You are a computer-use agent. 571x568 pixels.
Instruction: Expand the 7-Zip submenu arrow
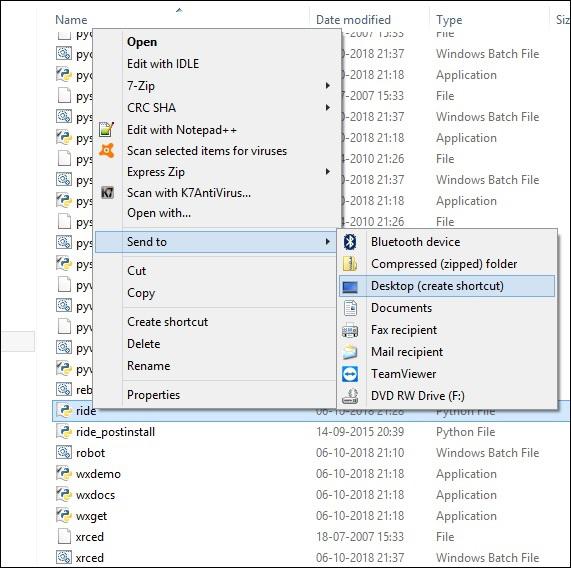pyautogui.click(x=328, y=86)
